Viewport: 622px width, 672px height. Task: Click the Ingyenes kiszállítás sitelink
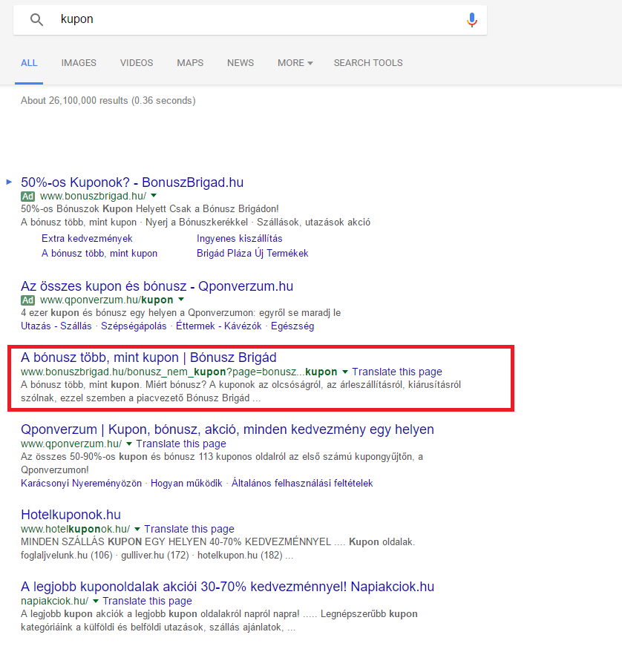[x=239, y=239]
